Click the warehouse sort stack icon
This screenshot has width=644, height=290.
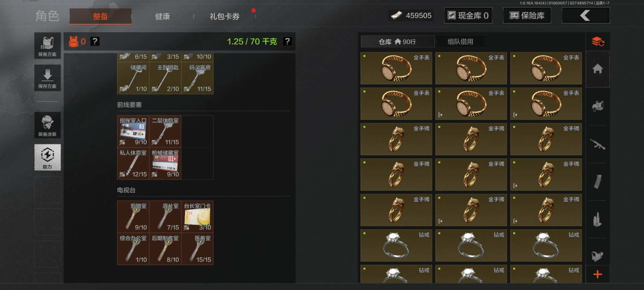pos(598,42)
